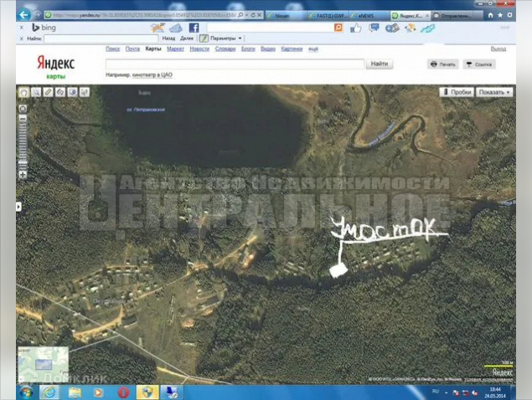The image size is (532, 400).
Task: Click the Выход logout link
Action: [498, 49]
